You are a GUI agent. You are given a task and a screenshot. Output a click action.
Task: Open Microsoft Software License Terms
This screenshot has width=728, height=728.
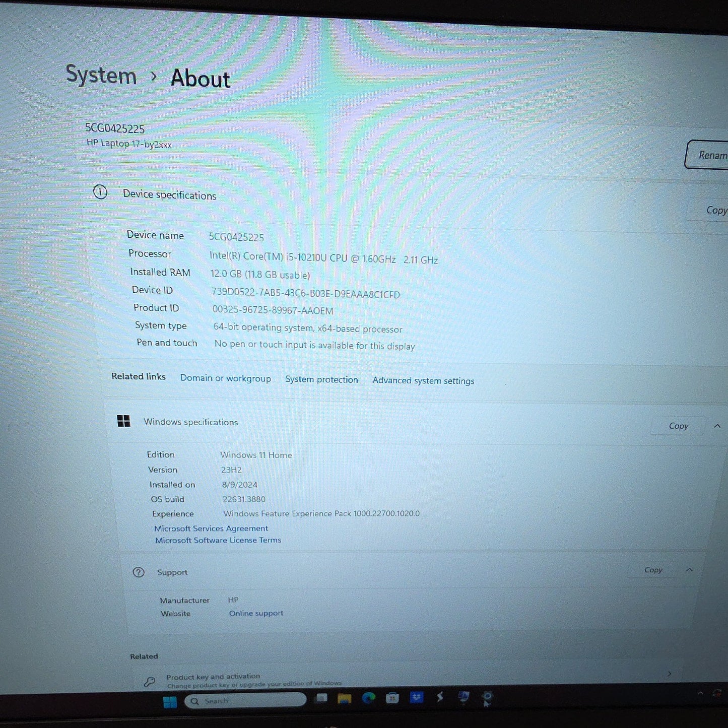(x=218, y=540)
